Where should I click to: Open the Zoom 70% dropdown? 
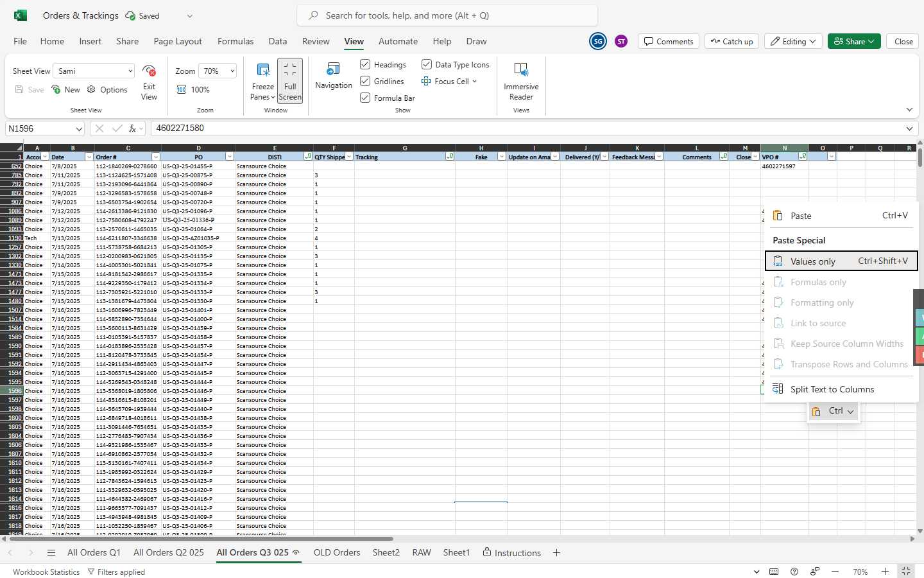[218, 71]
